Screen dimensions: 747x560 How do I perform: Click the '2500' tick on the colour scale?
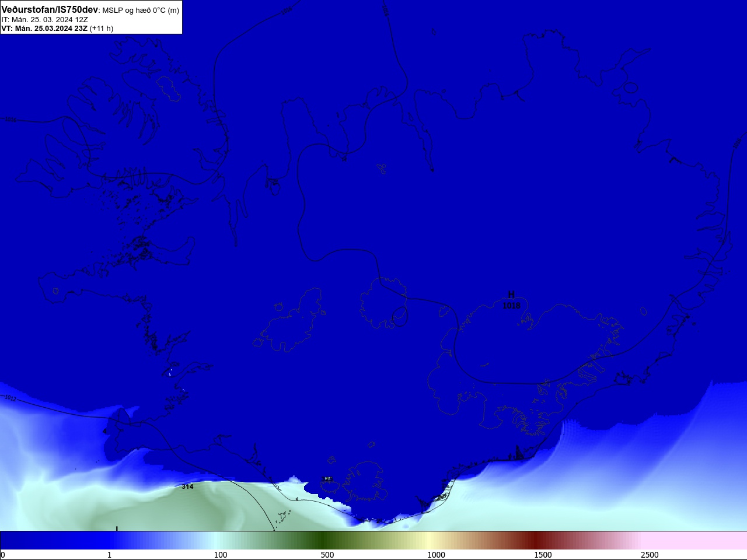[x=650, y=555]
